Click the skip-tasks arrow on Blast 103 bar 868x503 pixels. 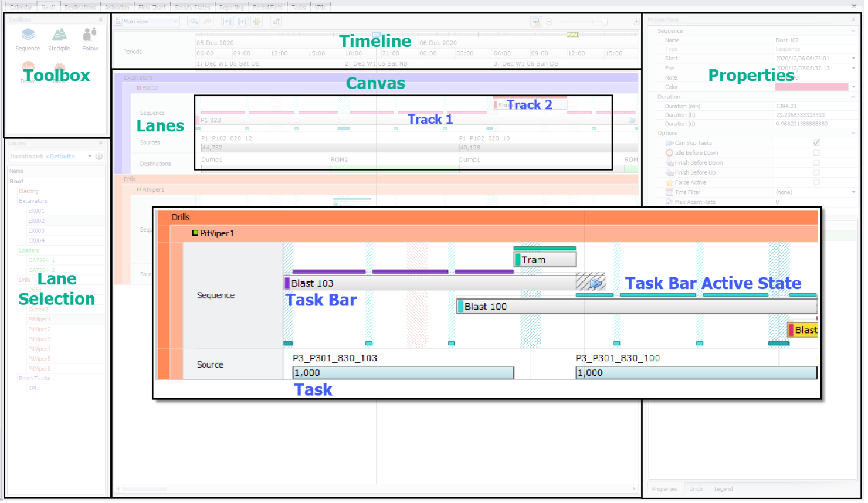point(596,284)
